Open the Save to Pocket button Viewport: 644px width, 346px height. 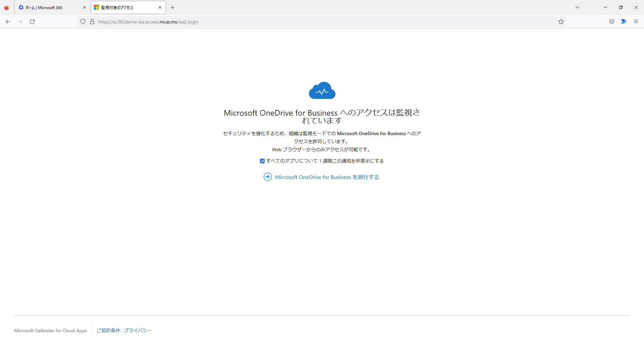point(612,22)
